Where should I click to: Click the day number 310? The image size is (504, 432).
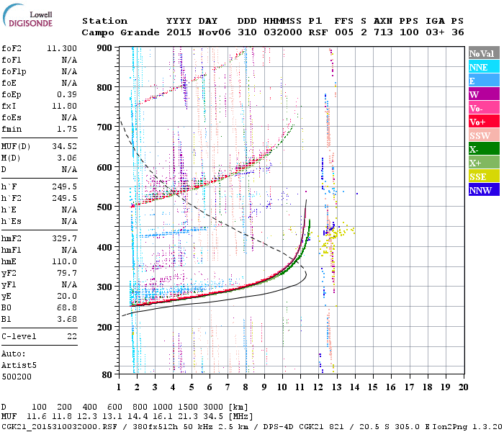pyautogui.click(x=247, y=32)
